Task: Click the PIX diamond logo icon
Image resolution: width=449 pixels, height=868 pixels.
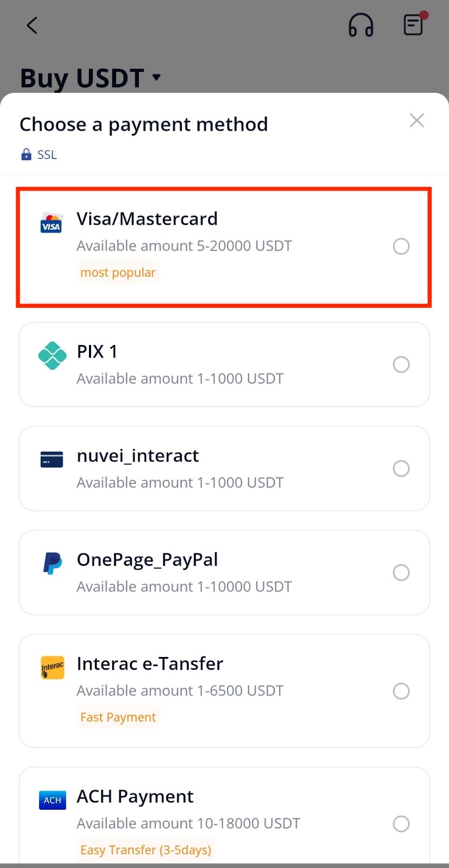Action: coord(52,356)
